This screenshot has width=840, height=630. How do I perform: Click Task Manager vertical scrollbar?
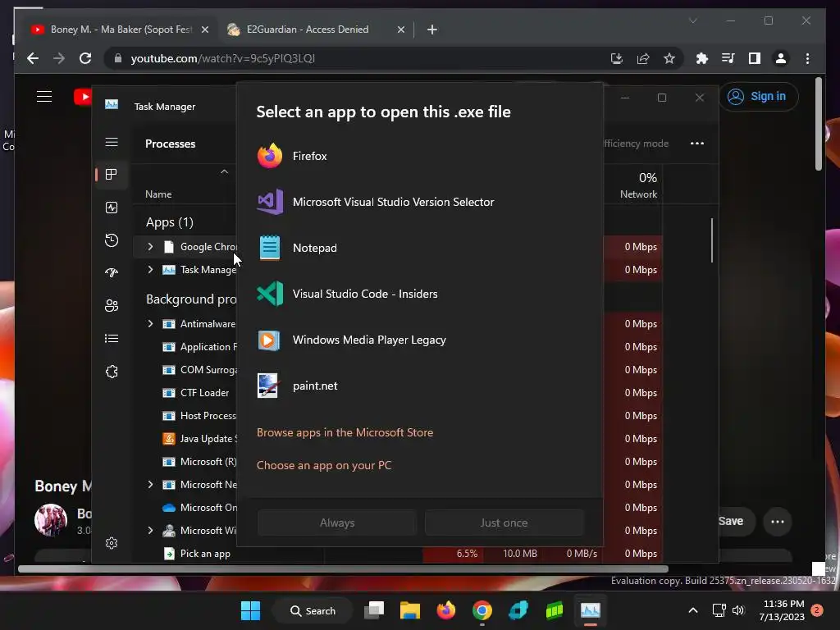click(x=712, y=240)
